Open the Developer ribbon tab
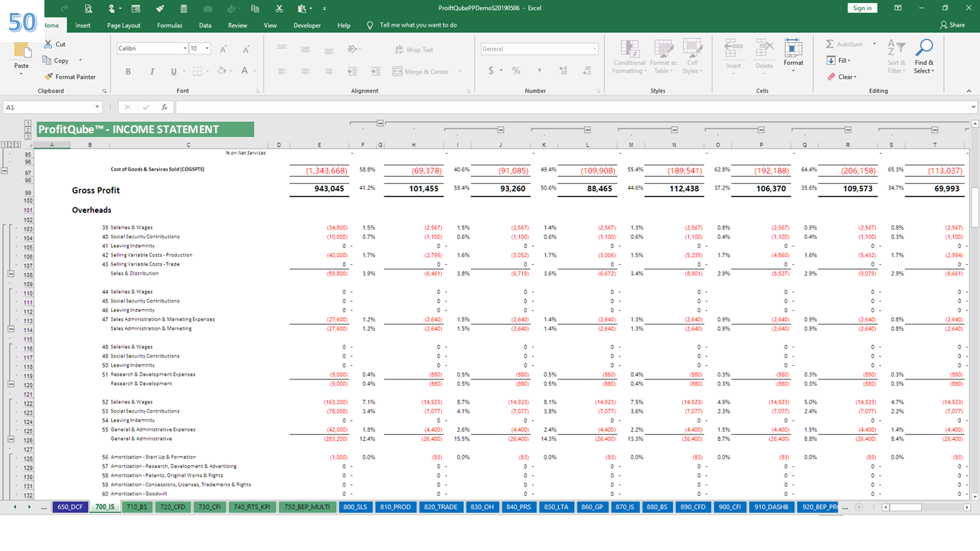Viewport: 980px width, 551px height. tap(307, 25)
